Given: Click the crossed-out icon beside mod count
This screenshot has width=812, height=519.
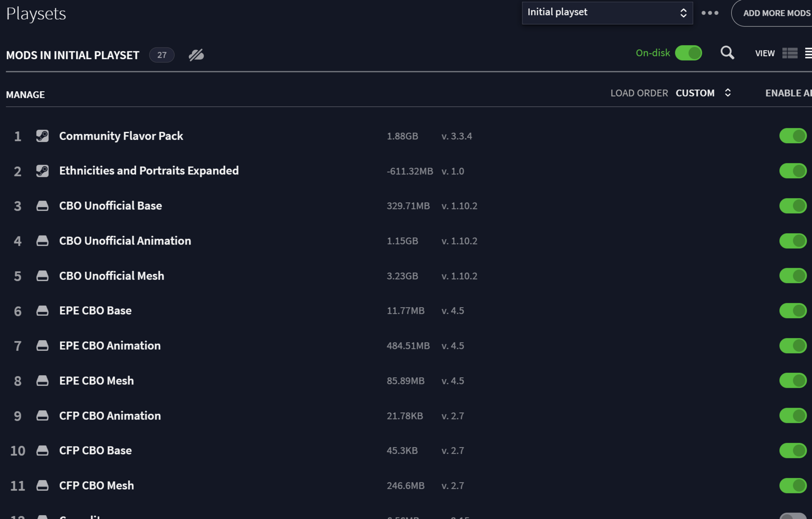Looking at the screenshot, I should point(196,55).
